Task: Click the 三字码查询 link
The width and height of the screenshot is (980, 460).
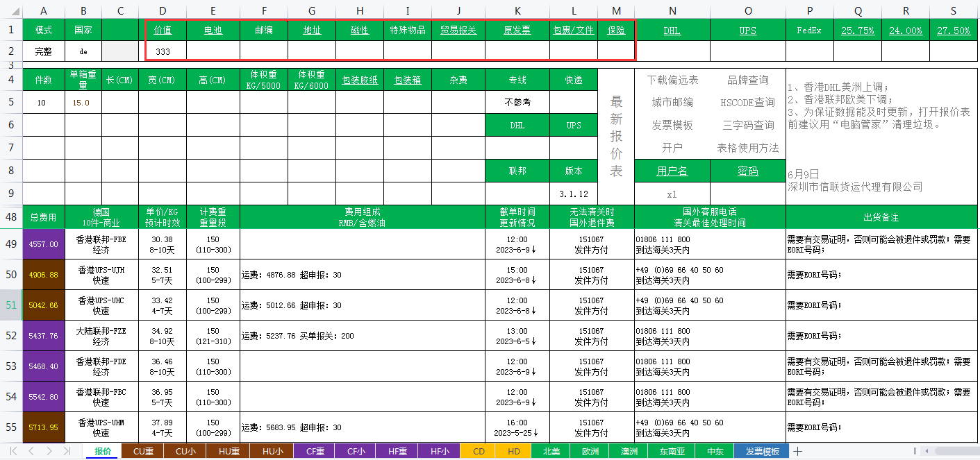Action: coord(747,126)
